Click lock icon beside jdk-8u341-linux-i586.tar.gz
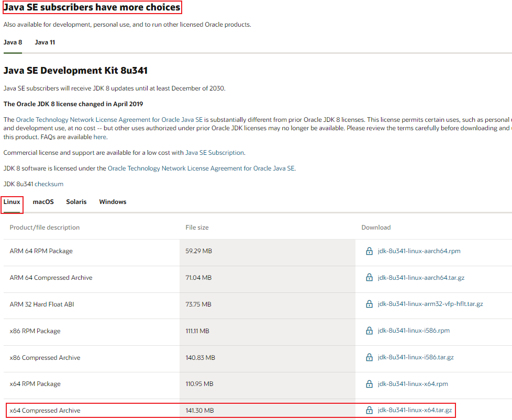 point(369,357)
